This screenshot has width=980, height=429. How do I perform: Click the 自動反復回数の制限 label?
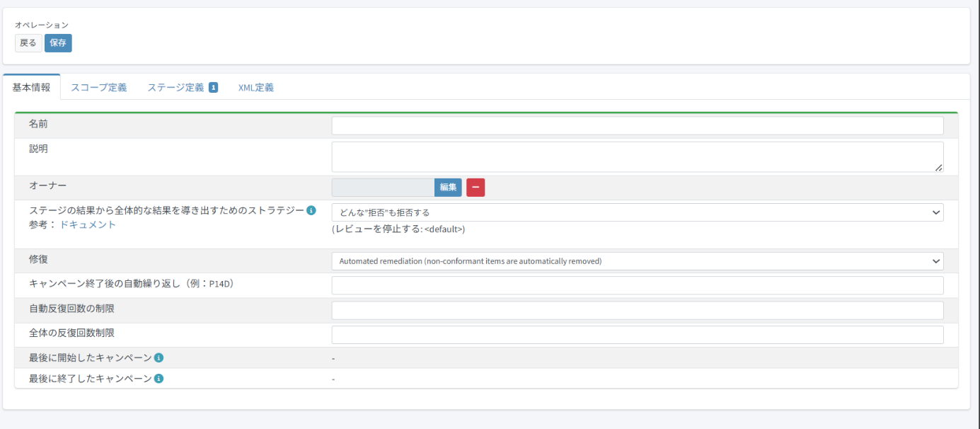(x=71, y=309)
